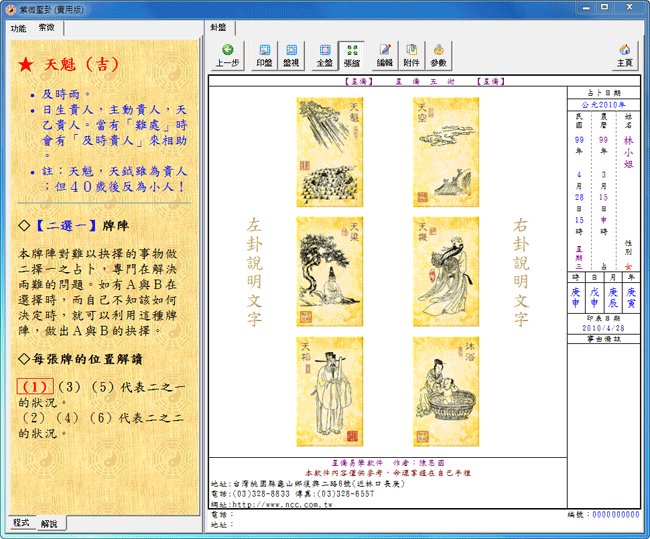Click the 左卦說明文字 left explanation area

tap(255, 272)
